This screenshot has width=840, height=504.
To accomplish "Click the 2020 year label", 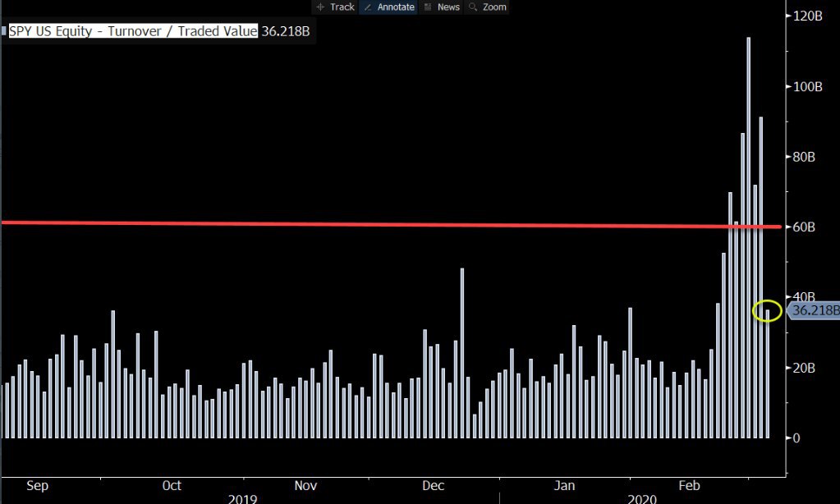I will click(x=642, y=498).
